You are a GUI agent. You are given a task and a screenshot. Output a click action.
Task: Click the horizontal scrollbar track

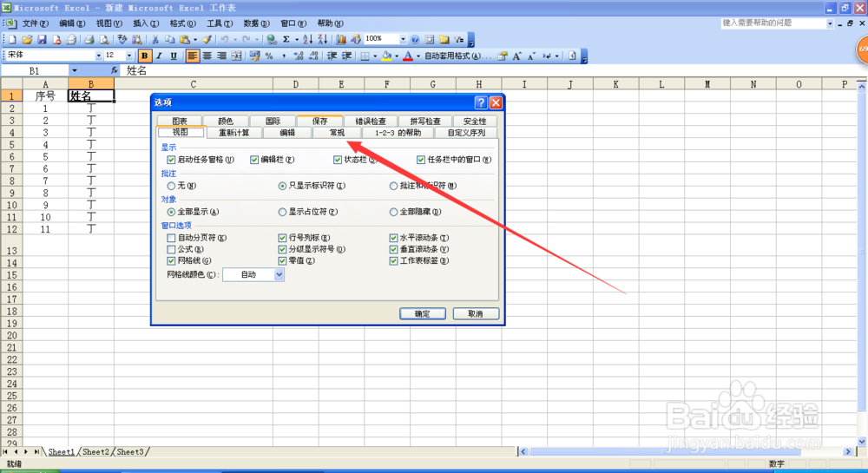point(686,451)
